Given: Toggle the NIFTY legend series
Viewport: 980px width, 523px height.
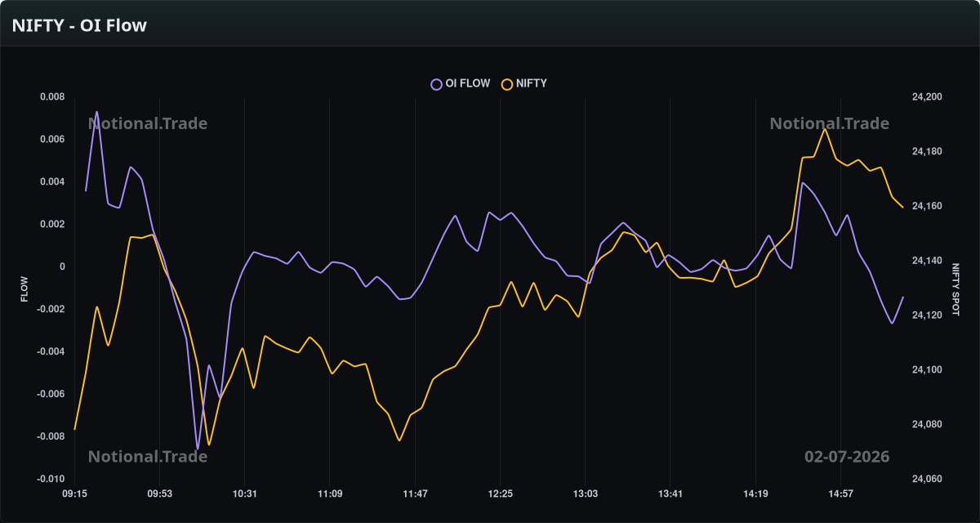Looking at the screenshot, I should pyautogui.click(x=524, y=83).
